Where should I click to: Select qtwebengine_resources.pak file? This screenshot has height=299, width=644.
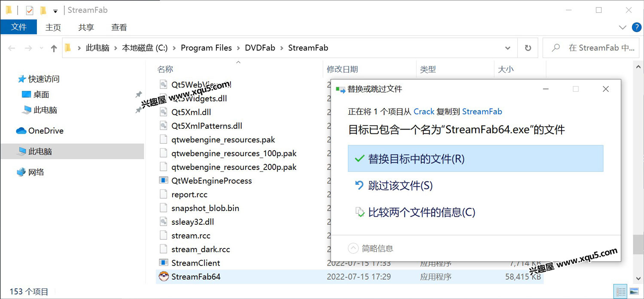click(x=223, y=139)
